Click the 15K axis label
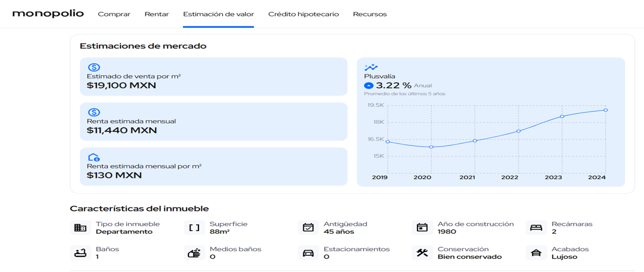 click(x=379, y=156)
